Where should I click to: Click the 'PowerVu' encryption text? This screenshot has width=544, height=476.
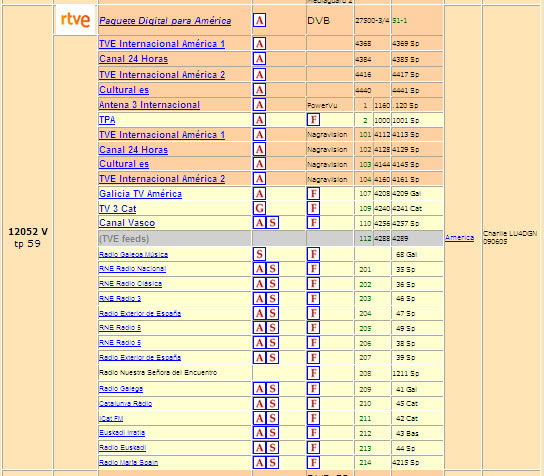[322, 105]
